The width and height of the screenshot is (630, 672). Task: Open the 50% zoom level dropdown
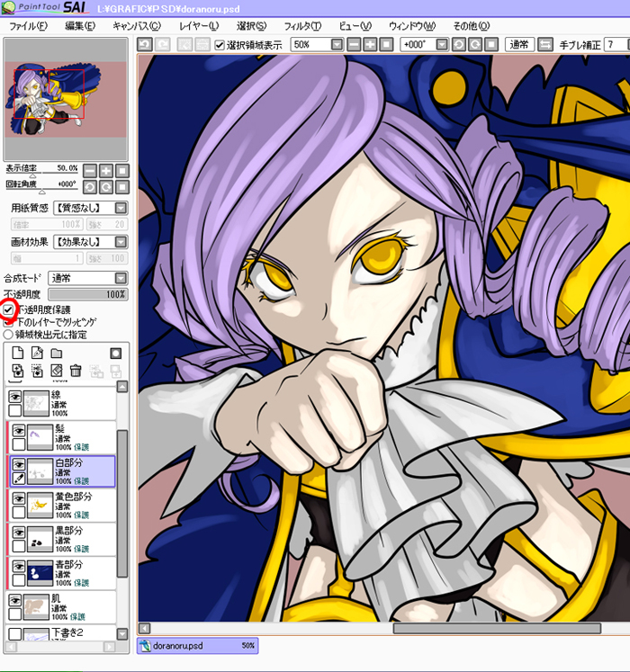pos(337,45)
